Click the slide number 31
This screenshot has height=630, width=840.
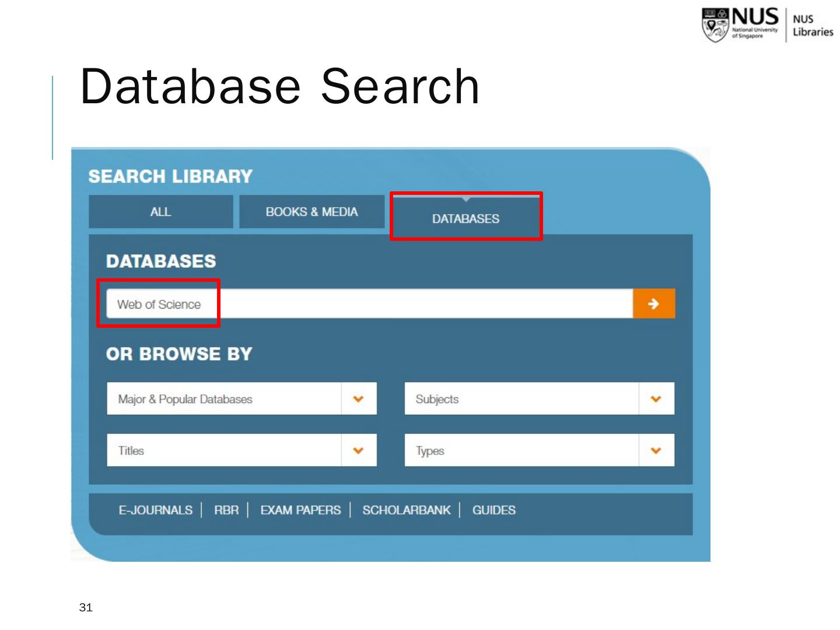86,607
